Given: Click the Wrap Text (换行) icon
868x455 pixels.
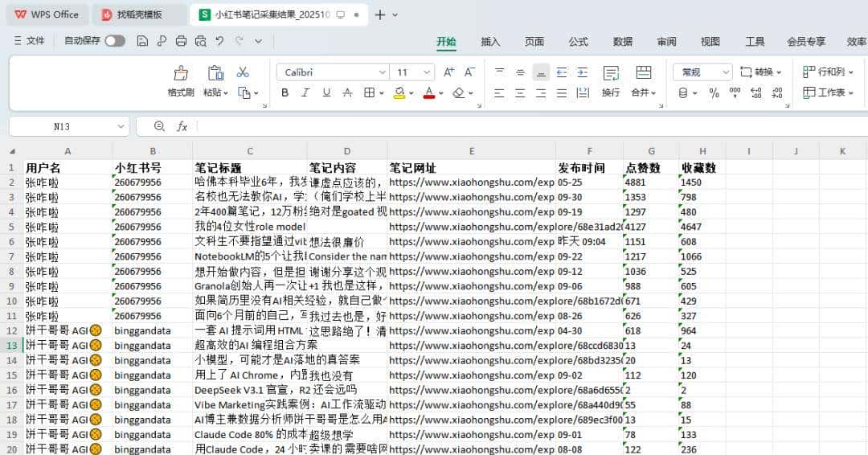Looking at the screenshot, I should [611, 73].
